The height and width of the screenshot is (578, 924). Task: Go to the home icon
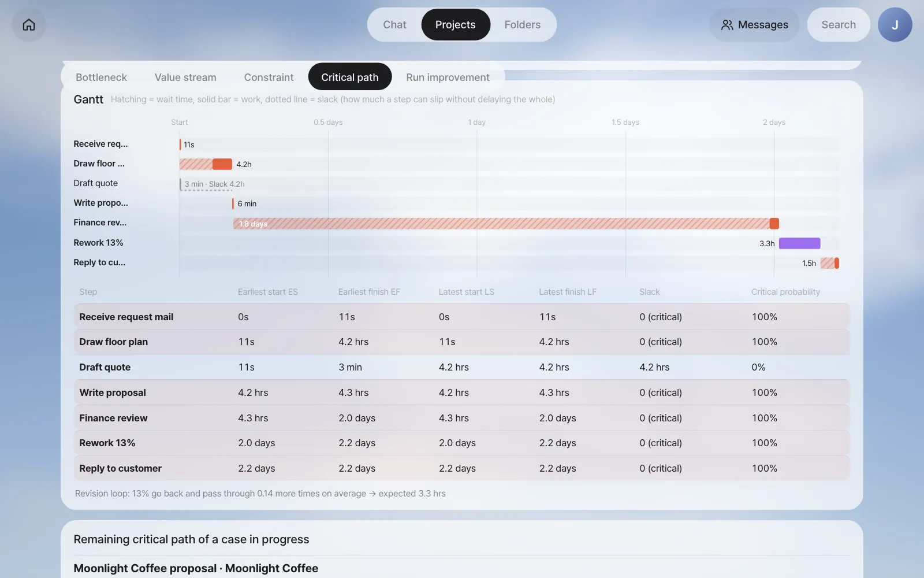29,25
